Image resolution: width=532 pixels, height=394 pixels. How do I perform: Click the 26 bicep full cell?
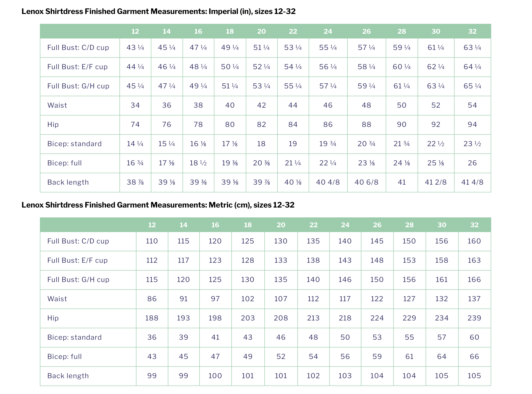[x=472, y=163]
